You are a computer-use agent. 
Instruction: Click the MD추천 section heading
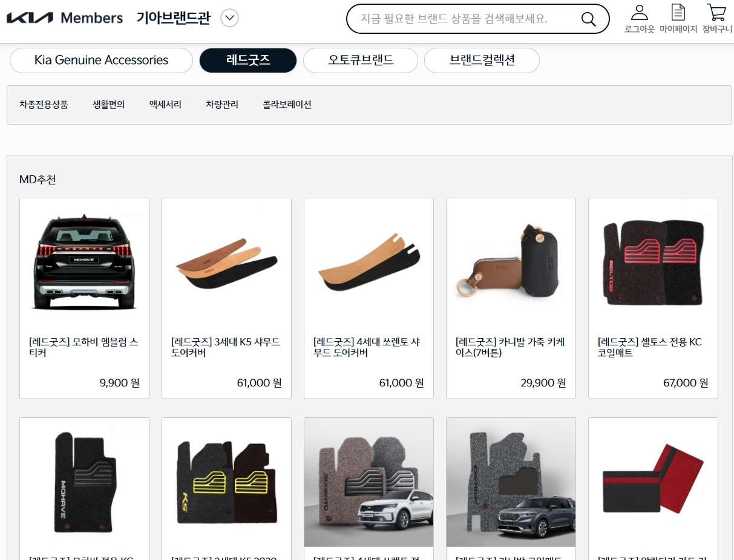pyautogui.click(x=38, y=180)
